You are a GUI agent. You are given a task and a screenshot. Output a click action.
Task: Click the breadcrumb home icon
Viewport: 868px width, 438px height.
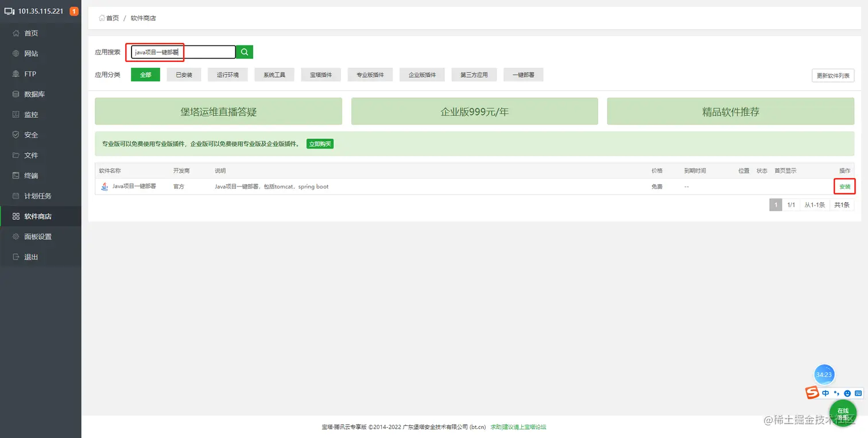click(102, 18)
